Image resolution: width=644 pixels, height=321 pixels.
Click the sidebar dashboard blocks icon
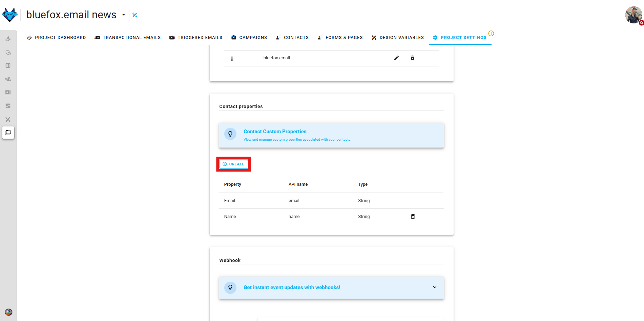(8, 106)
